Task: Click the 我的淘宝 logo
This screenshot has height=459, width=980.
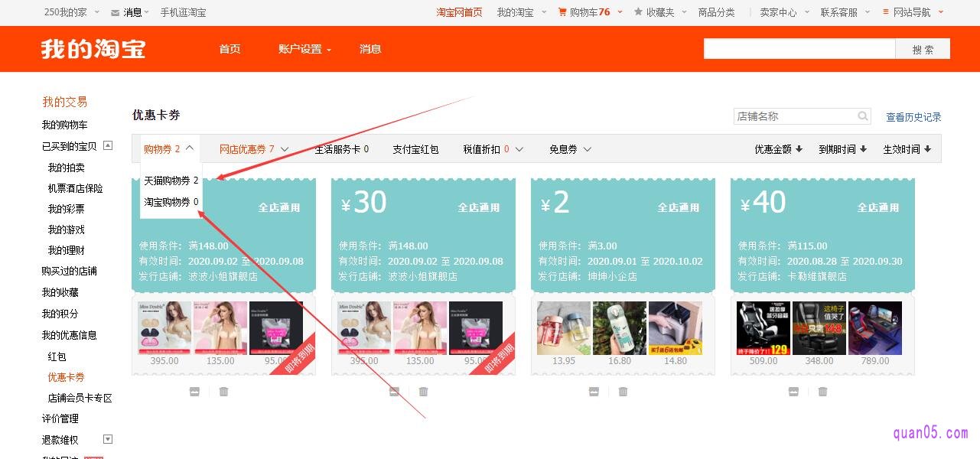Action: click(x=93, y=49)
